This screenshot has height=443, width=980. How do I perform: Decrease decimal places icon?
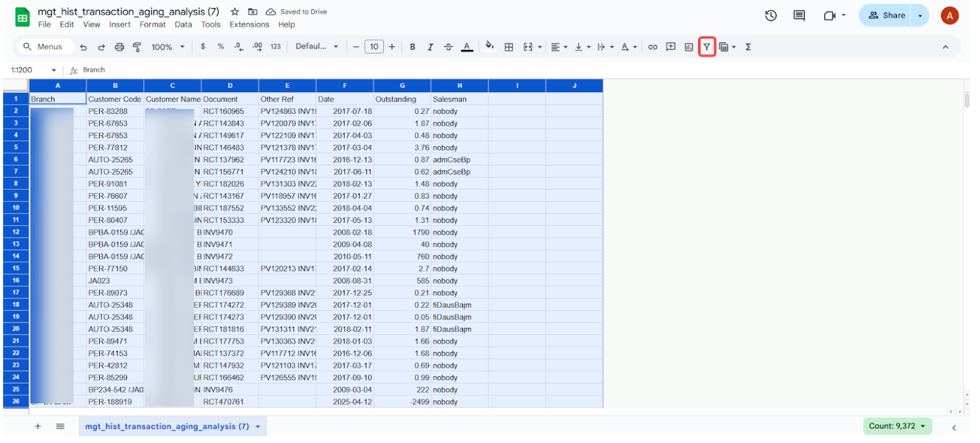[x=239, y=46]
